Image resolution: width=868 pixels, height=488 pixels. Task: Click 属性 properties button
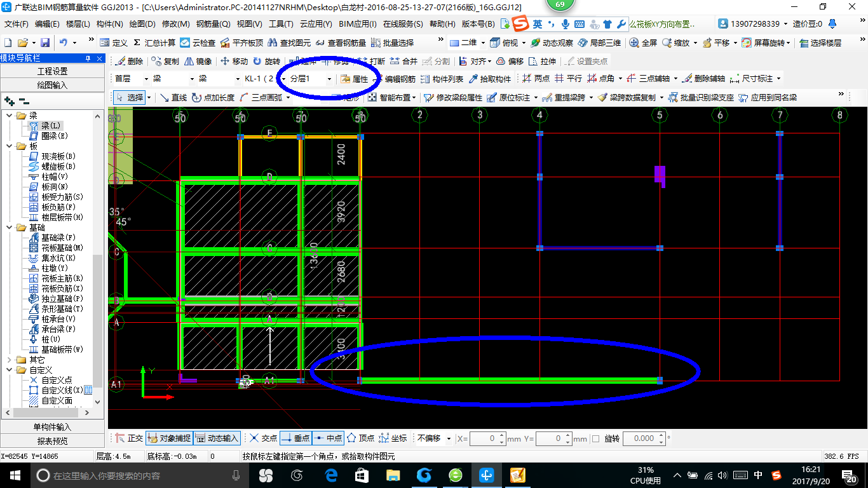354,79
